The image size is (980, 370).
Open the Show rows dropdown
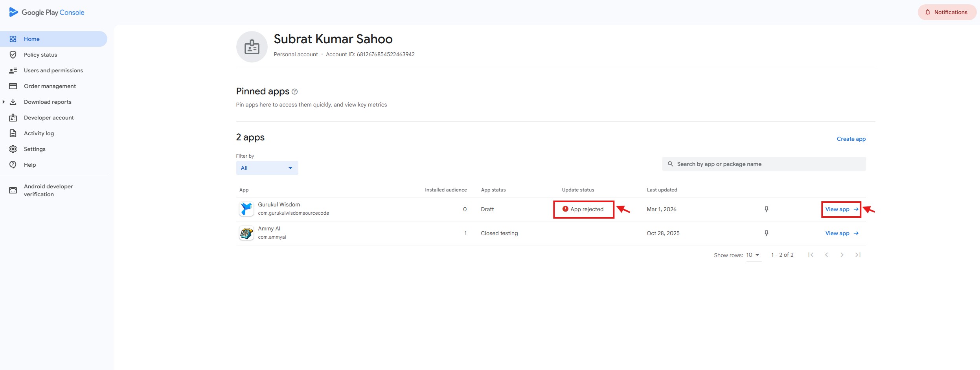(753, 255)
